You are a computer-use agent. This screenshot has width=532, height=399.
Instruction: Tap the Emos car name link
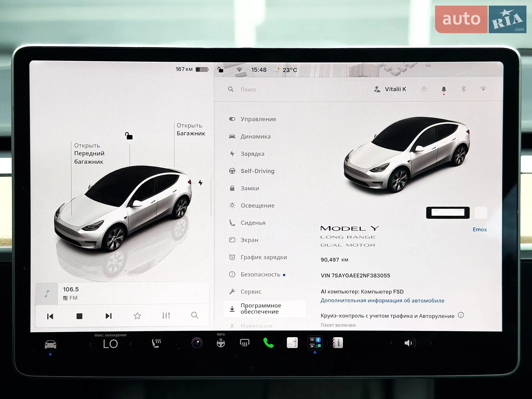480,229
